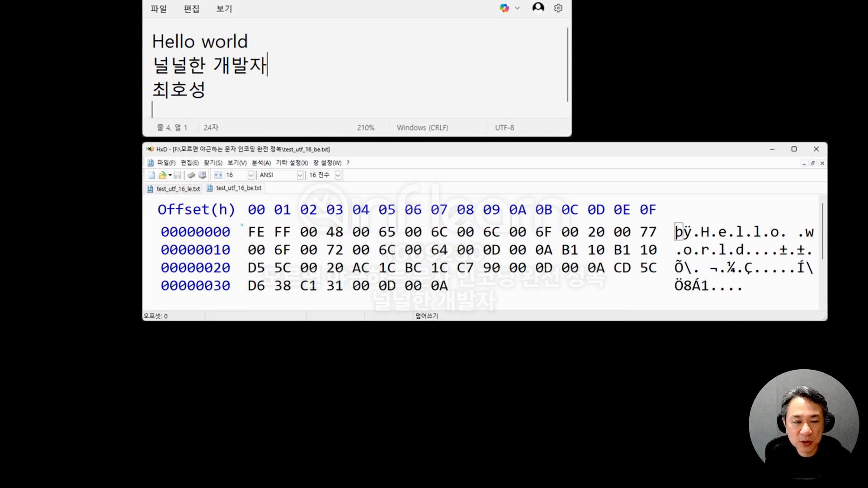Click the New file icon in HxD toolbar
This screenshot has height=488, width=868.
coord(152,175)
